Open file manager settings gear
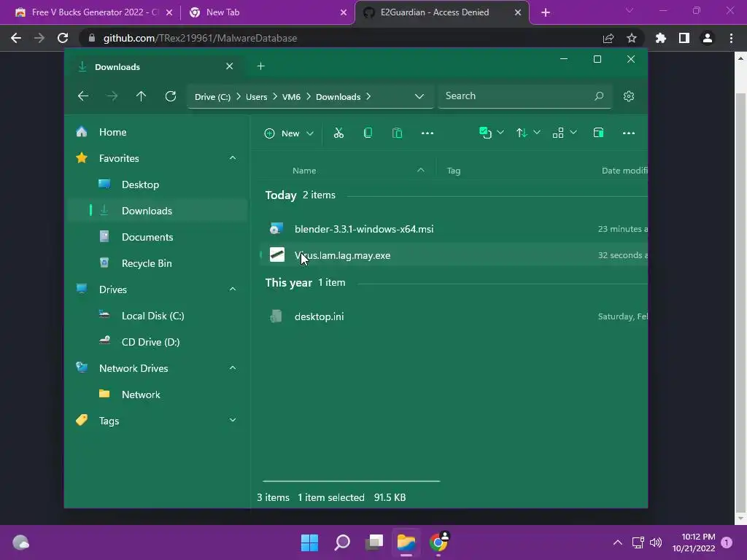 [x=628, y=96]
